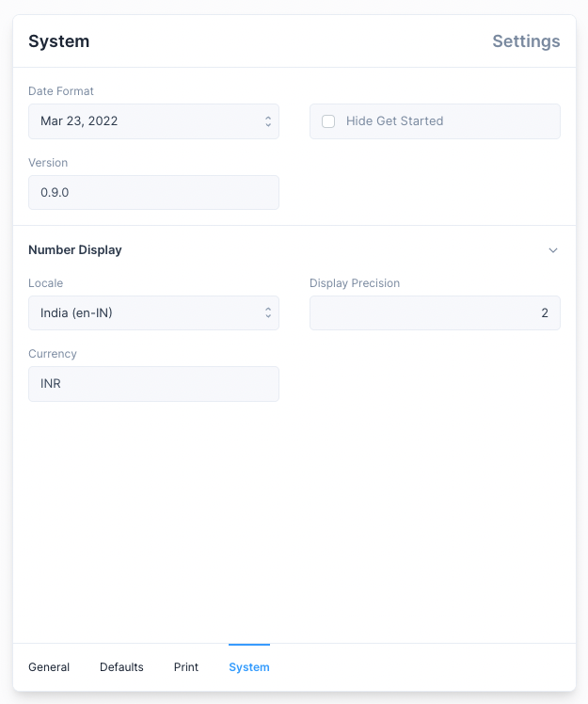588x704 pixels.
Task: Click the Date Format selector arrows
Action: click(268, 121)
